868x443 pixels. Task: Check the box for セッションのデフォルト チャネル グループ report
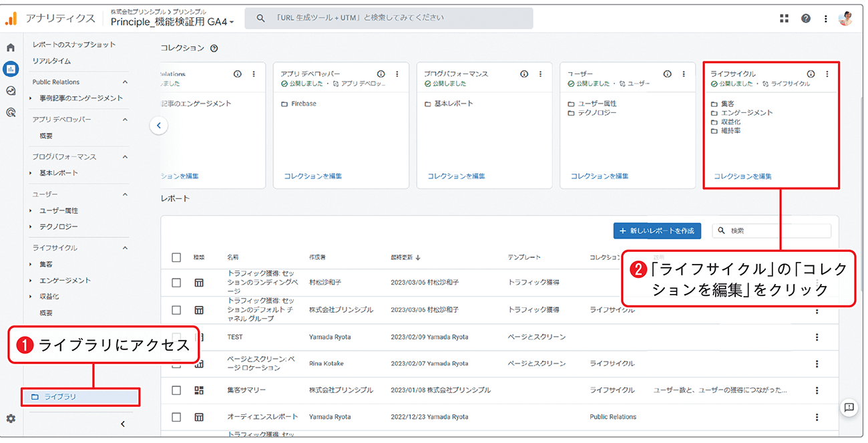(x=176, y=310)
